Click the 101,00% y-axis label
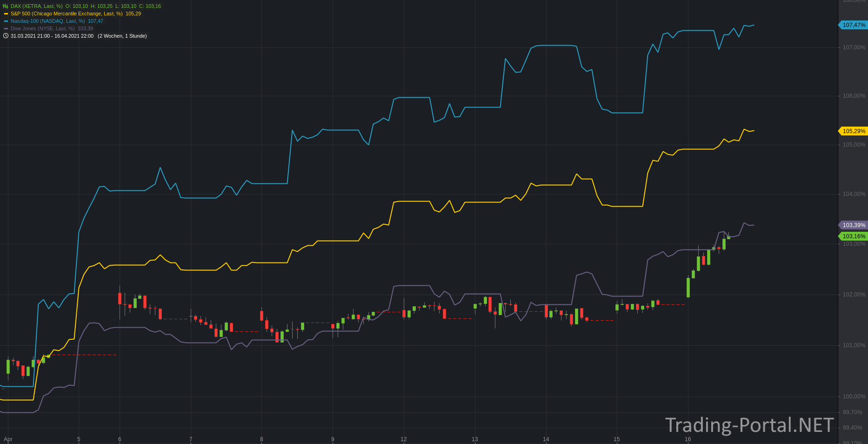 pyautogui.click(x=854, y=345)
